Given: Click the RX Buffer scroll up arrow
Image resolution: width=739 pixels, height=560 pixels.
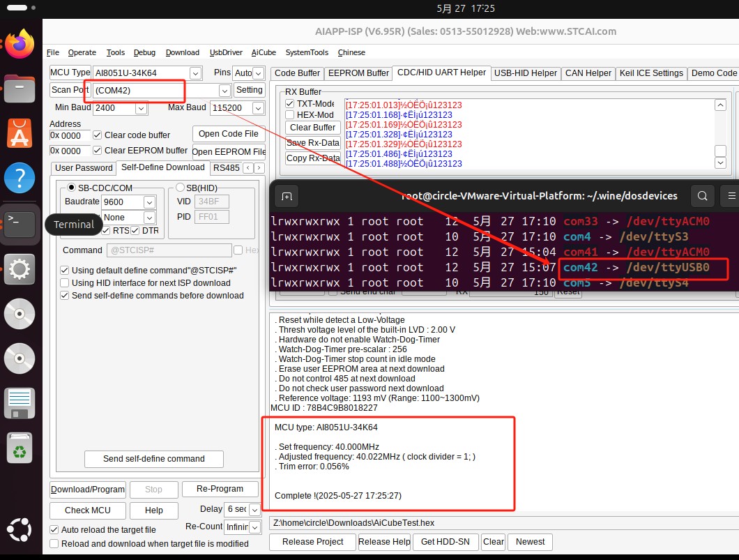Looking at the screenshot, I should click(720, 105).
